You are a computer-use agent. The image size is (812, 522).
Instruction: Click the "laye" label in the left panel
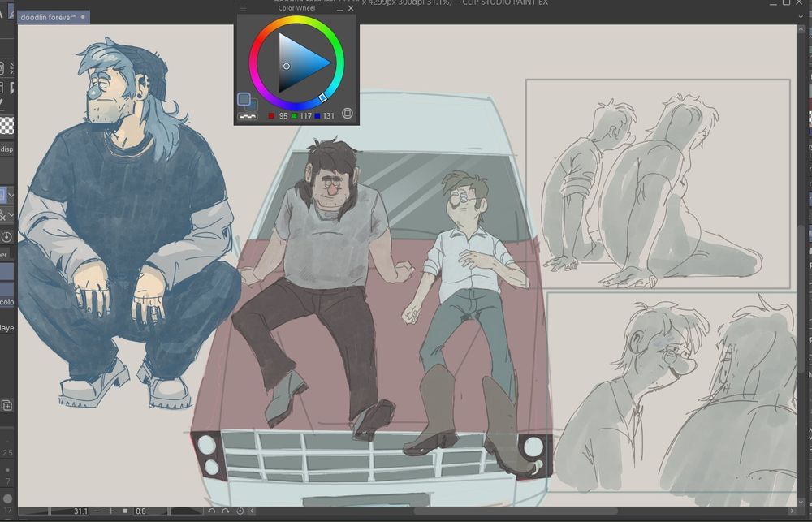click(7, 328)
